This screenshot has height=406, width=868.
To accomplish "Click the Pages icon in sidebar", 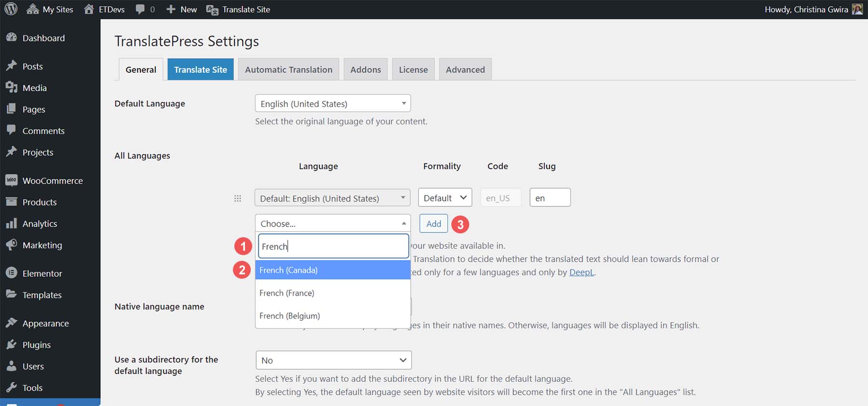I will [x=12, y=109].
